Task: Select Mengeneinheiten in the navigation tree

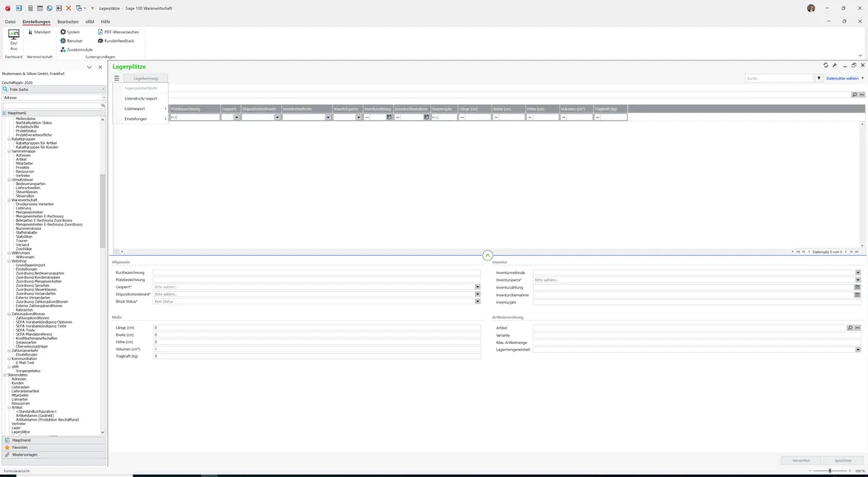Action: (29, 212)
